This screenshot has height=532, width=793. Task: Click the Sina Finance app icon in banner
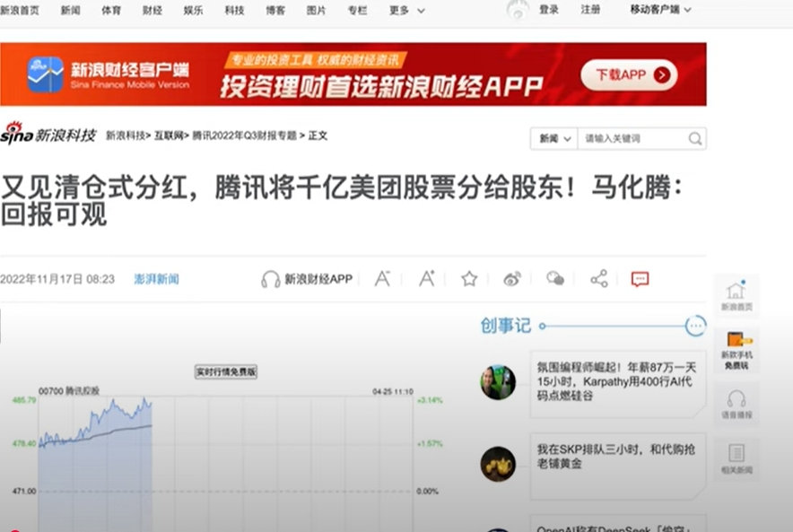45,74
